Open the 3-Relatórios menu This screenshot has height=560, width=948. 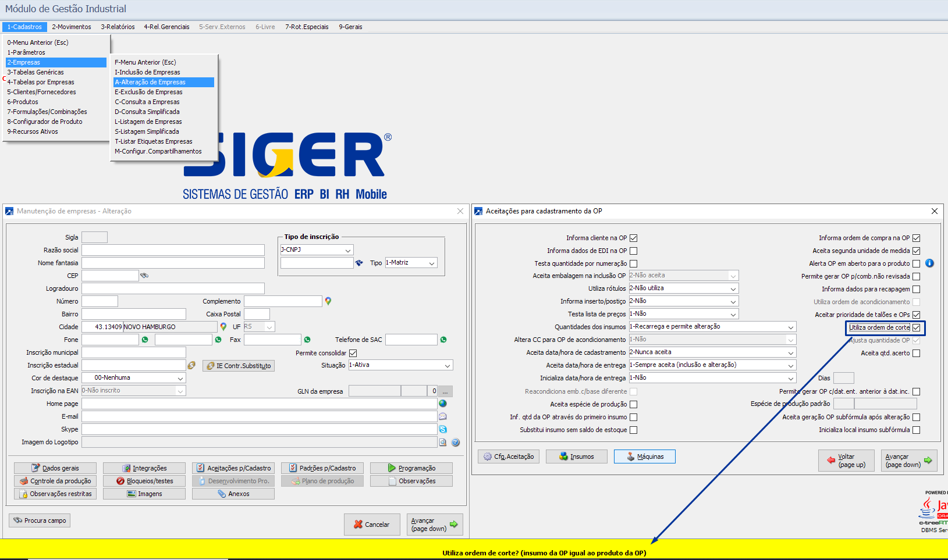point(118,27)
